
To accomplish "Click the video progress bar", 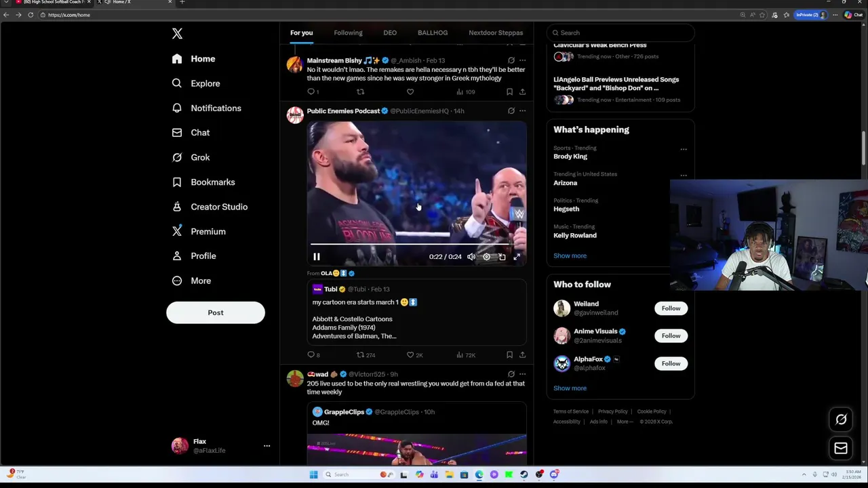I will (416, 244).
